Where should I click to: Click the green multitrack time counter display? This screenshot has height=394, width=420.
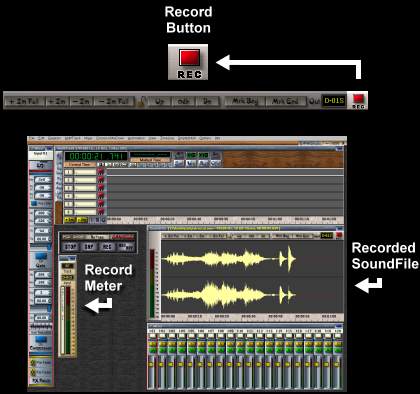[x=96, y=156]
